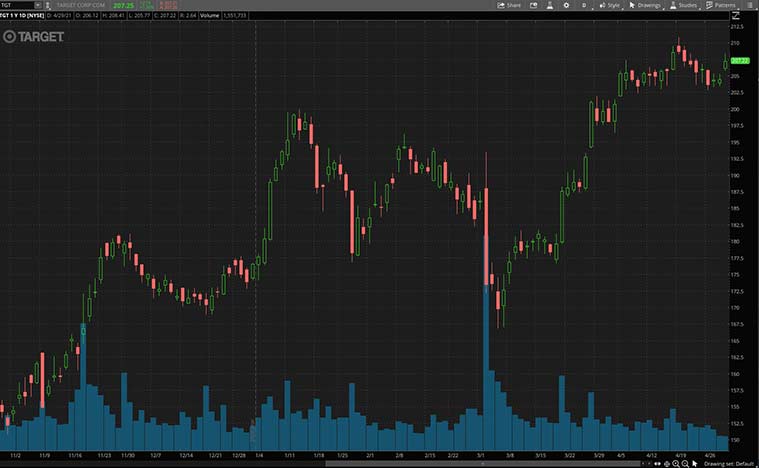Click the price axis toggle icon at top right

(736, 16)
